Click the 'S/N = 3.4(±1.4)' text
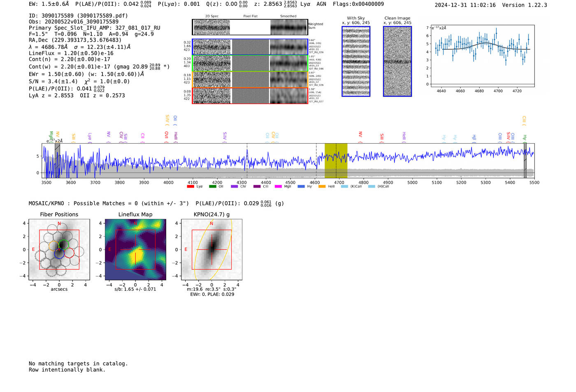The height and width of the screenshot is (392, 576). tap(53, 81)
